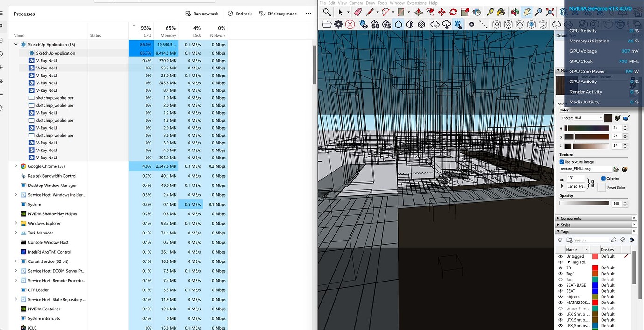This screenshot has height=330, width=644.
Task: Activate the Orbit tool
Action: point(516,12)
